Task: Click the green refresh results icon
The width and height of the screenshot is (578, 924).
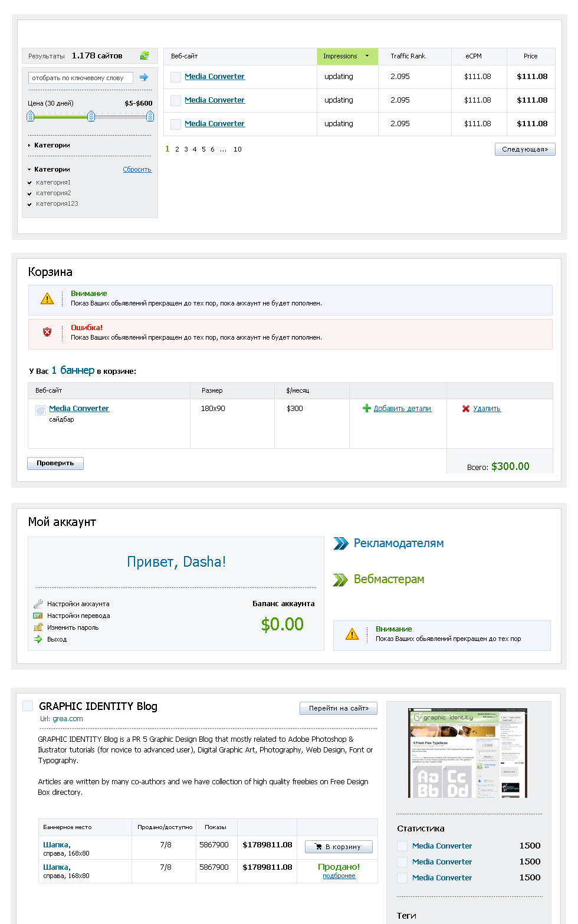Action: point(144,55)
